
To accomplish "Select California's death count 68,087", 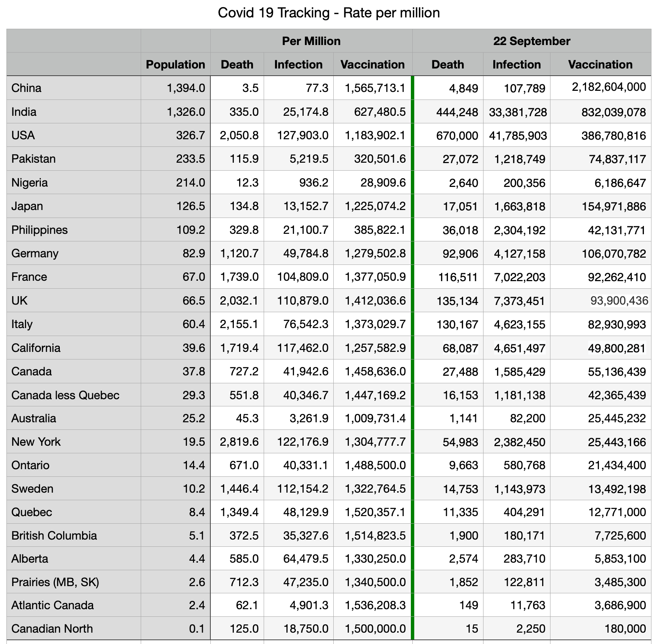I will coord(460,348).
